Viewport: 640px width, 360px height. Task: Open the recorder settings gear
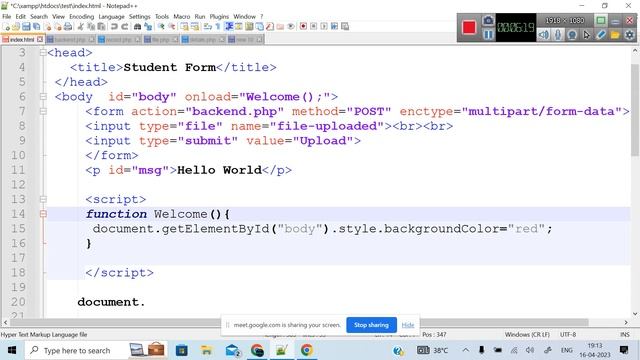(629, 35)
